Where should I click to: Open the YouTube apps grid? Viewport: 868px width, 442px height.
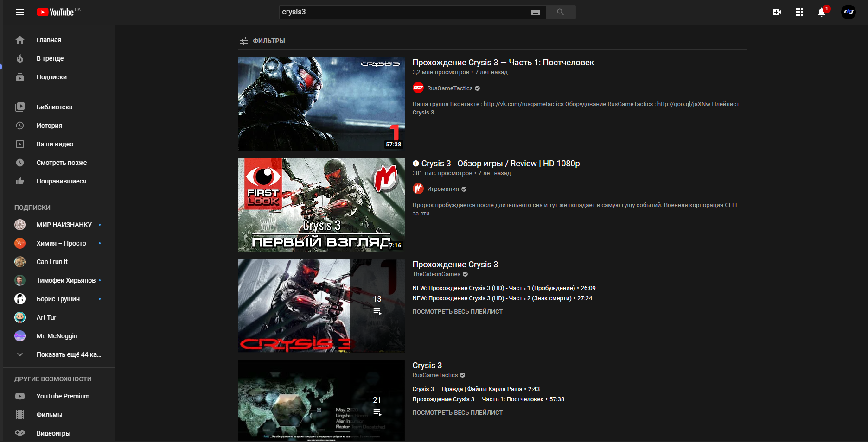click(799, 12)
